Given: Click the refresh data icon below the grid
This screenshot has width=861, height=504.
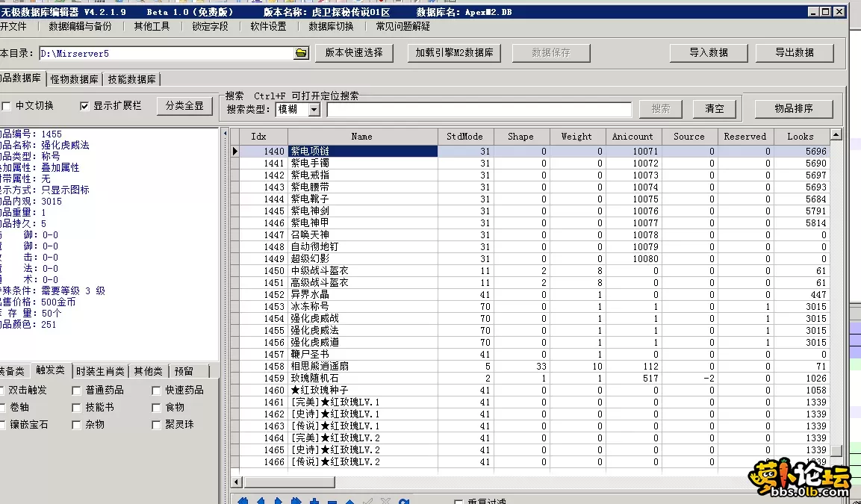Looking at the screenshot, I should pos(403,500).
